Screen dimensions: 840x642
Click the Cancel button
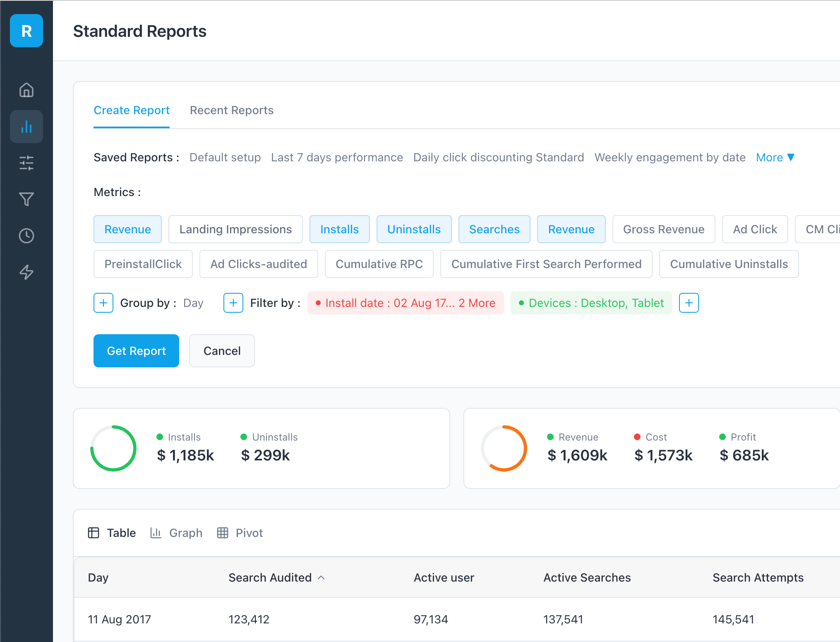pyautogui.click(x=222, y=351)
